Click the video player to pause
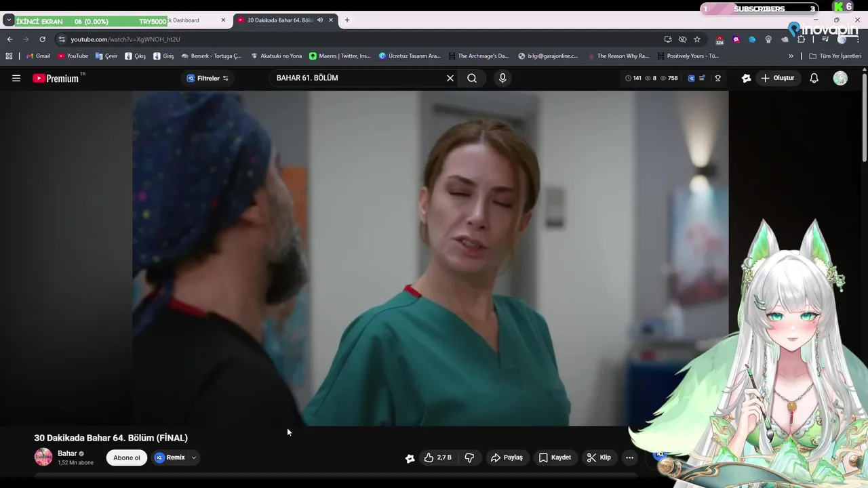 (430, 258)
